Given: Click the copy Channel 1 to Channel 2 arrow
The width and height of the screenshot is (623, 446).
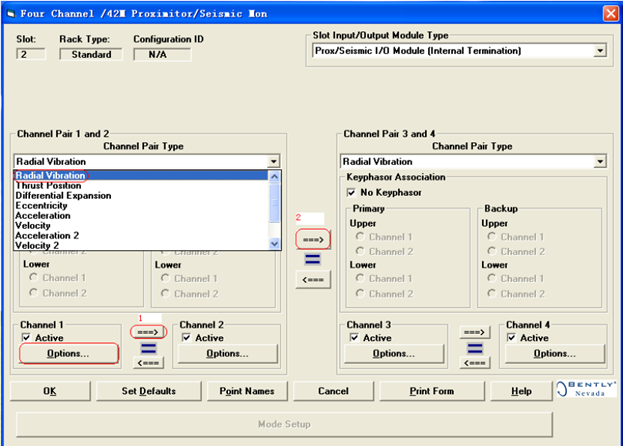Looking at the screenshot, I should click(147, 331).
